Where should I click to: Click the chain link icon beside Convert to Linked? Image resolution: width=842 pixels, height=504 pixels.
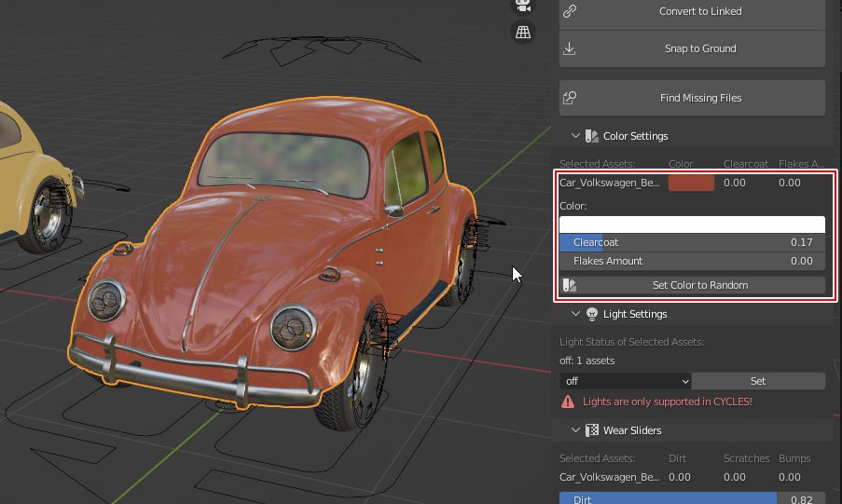point(570,12)
